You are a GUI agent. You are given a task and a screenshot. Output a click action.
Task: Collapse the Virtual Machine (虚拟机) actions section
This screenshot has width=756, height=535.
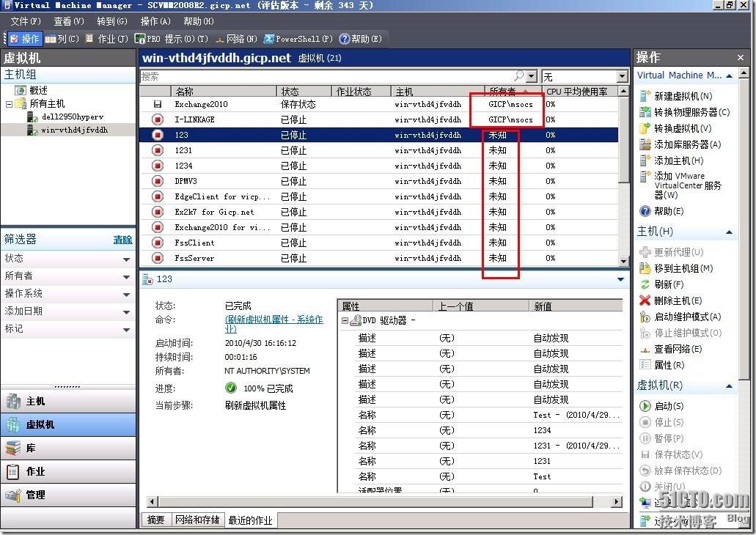tap(730, 386)
